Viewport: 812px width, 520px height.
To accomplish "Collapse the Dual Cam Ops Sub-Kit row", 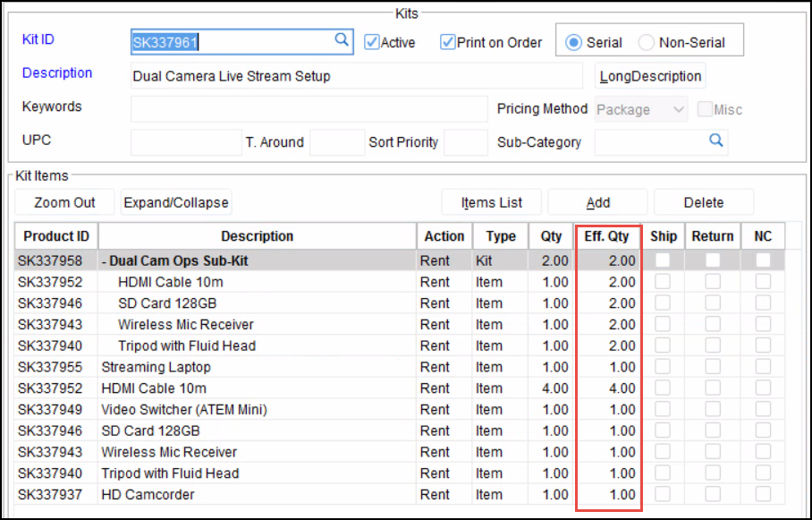I will (x=106, y=260).
